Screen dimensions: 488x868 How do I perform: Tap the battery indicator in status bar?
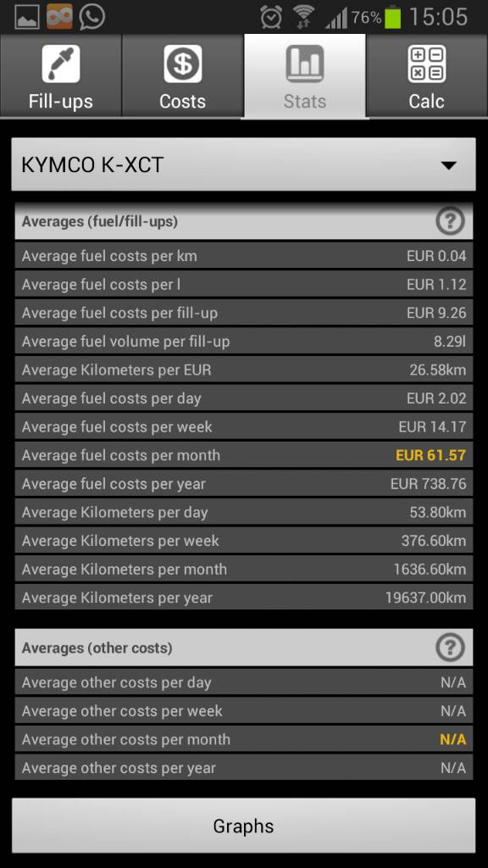pyautogui.click(x=392, y=17)
